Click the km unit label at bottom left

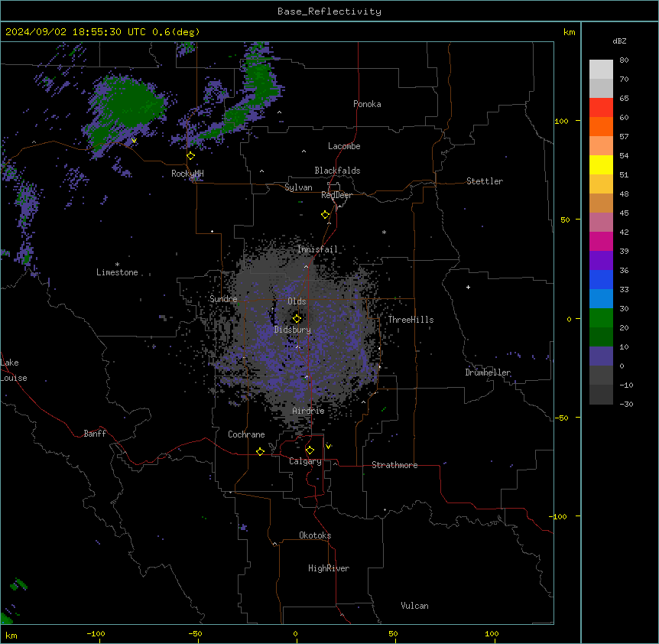11,635
